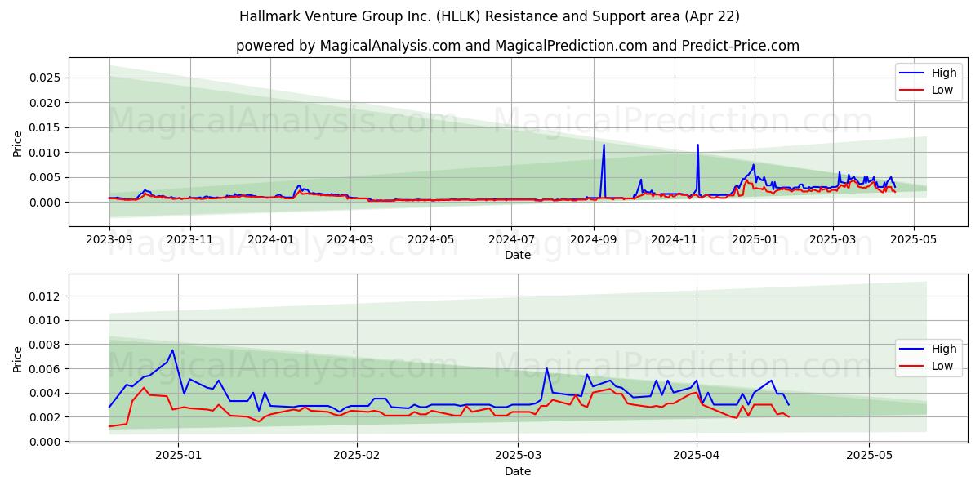Viewport: 980px width, 490px height.
Task: Click '2024-07' date label on top chart axis
Action: click(x=511, y=239)
